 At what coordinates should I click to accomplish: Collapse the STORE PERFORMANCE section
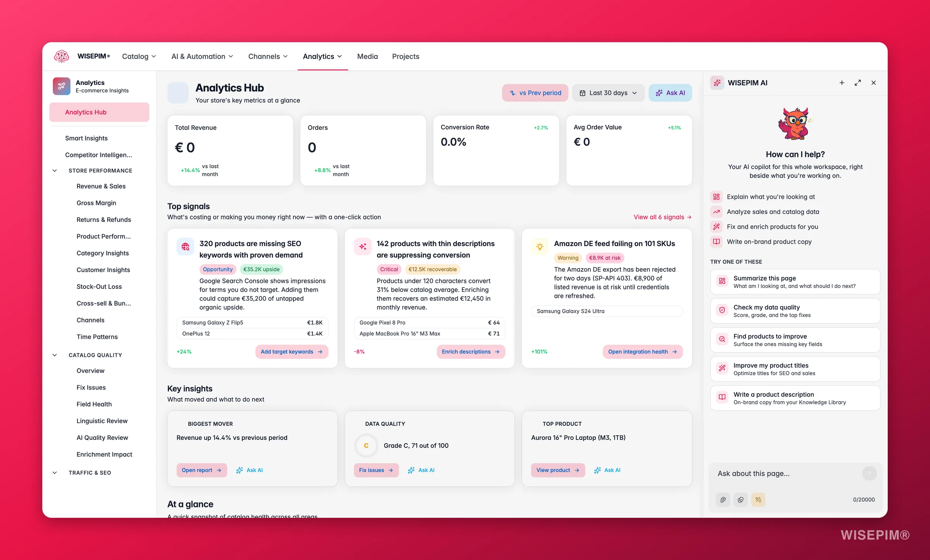(55, 171)
